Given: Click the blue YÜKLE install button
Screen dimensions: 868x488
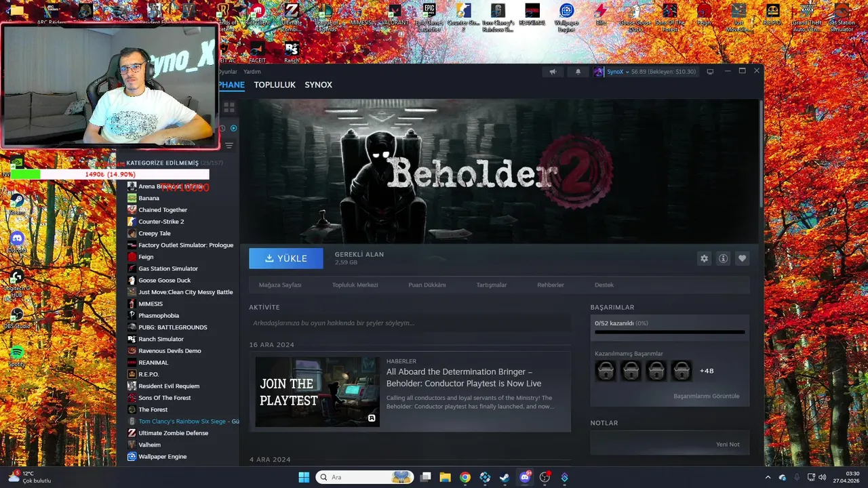Looking at the screenshot, I should 286,258.
